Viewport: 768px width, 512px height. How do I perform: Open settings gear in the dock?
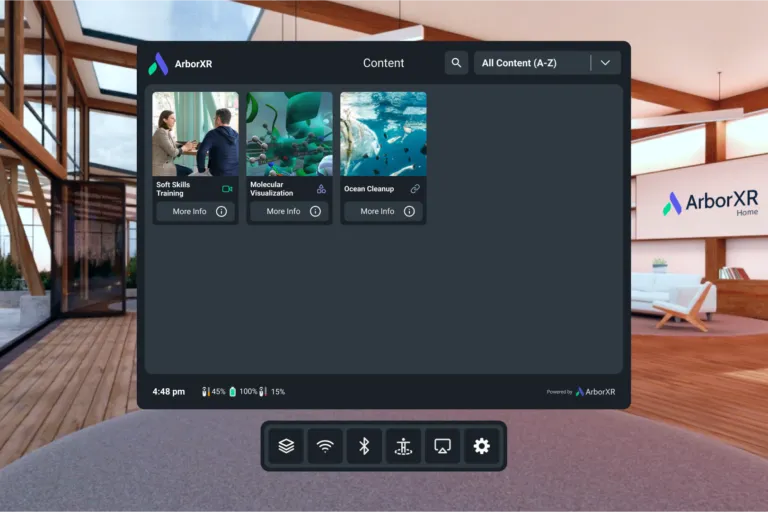(x=481, y=446)
